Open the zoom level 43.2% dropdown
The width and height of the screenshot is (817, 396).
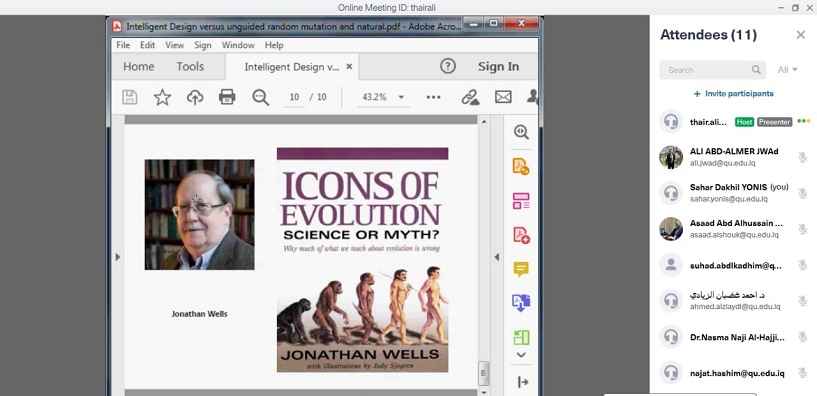pyautogui.click(x=401, y=97)
